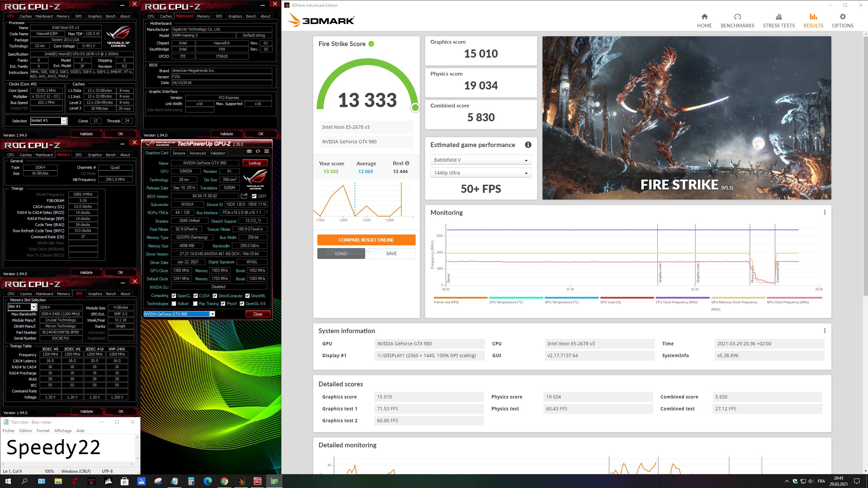This screenshot has width=868, height=488.
Task: Toggle Vulkan checkbox in GPU-Z
Action: pyautogui.click(x=174, y=304)
